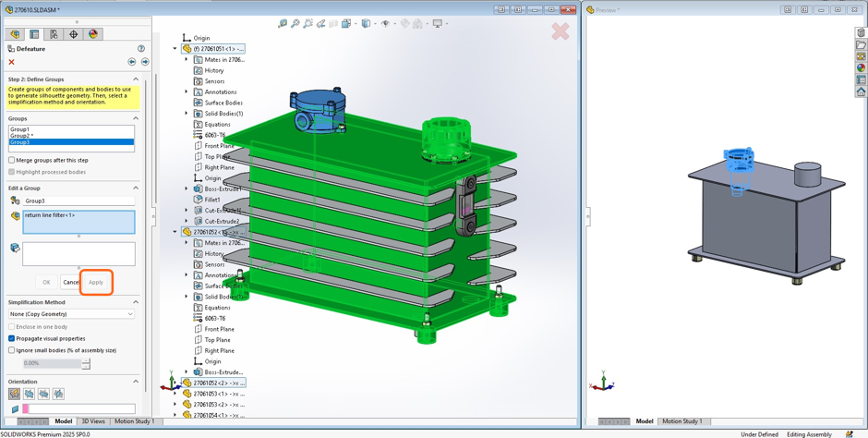Open the ConfigurationManager tab icon
The image size is (868, 438).
tap(54, 34)
